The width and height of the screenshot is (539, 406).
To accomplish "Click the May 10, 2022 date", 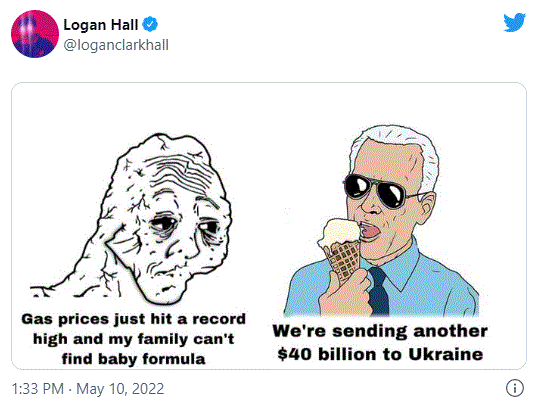I will coord(120,389).
